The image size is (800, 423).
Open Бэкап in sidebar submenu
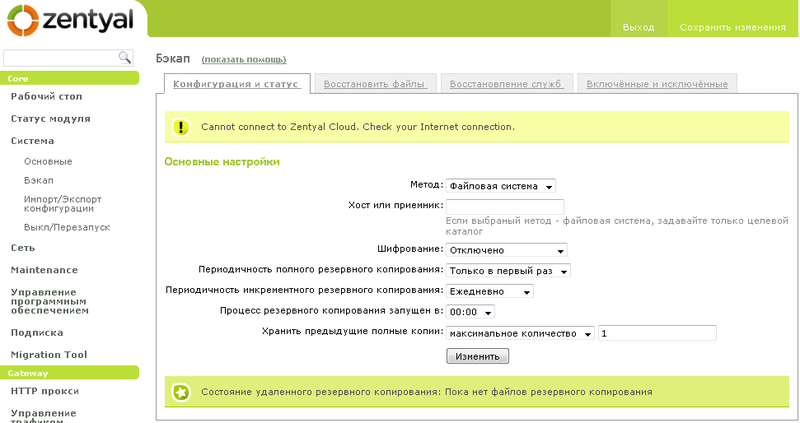(x=38, y=181)
